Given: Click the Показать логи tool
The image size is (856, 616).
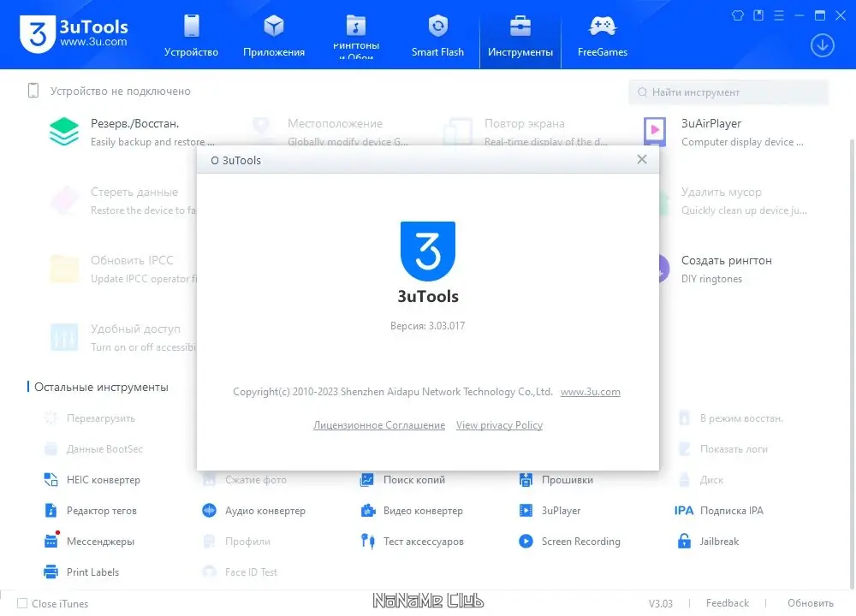Looking at the screenshot, I should tap(723, 449).
